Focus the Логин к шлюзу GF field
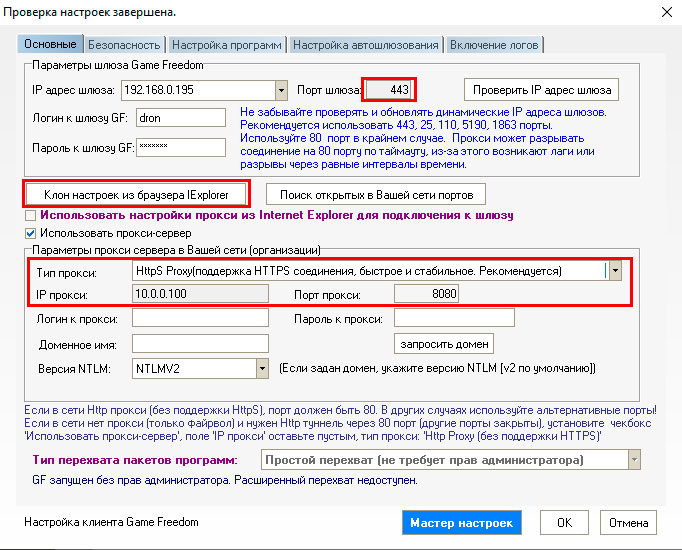 (181, 118)
